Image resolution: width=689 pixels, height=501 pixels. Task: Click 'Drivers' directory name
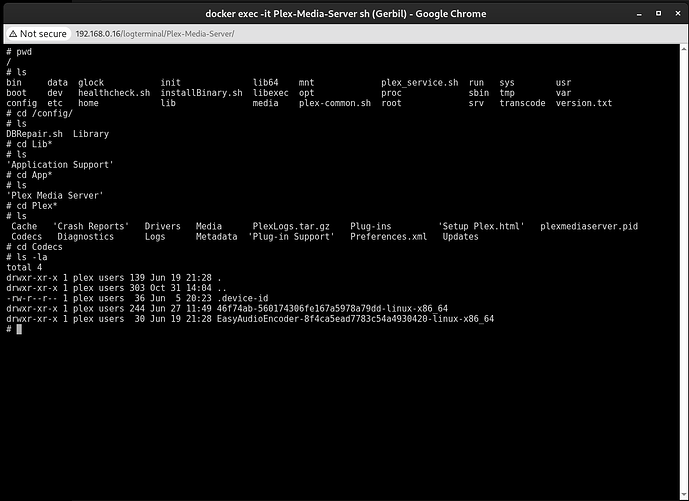[x=163, y=226]
